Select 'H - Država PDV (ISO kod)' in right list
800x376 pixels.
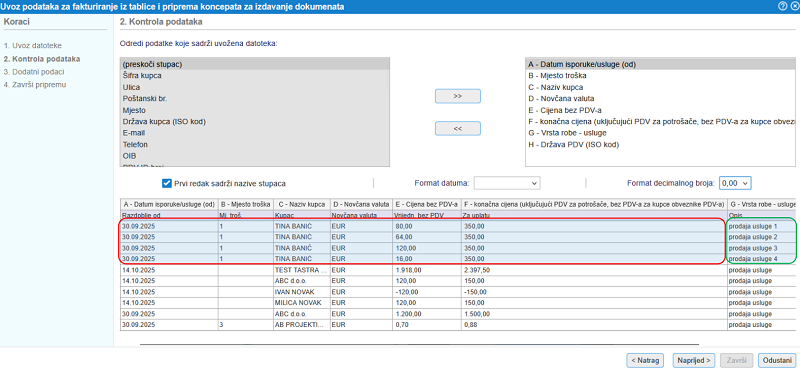(x=661, y=144)
